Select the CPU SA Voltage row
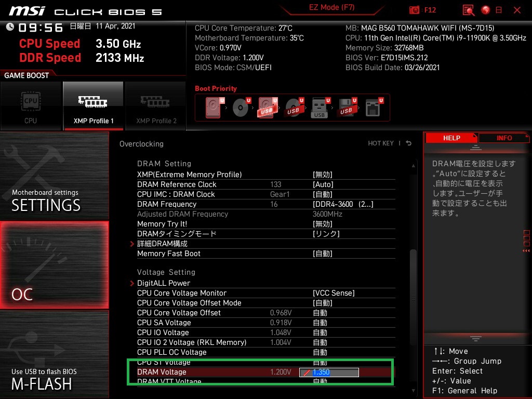The height and width of the screenshot is (399, 532). tap(266, 322)
